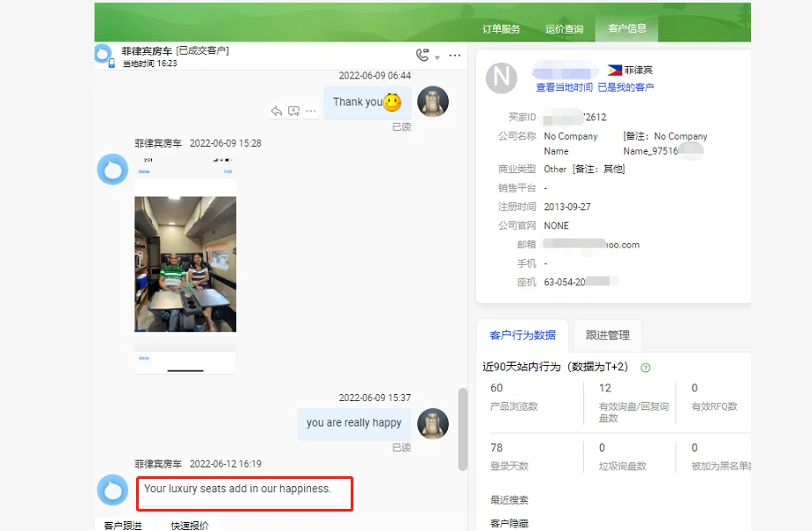
Task: Open the 客户行为数据 tab
Action: (x=522, y=335)
